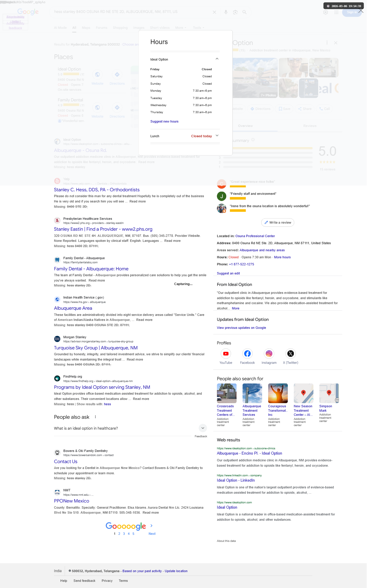
Task: Open People also ask three-dot menu
Action: (x=95, y=417)
